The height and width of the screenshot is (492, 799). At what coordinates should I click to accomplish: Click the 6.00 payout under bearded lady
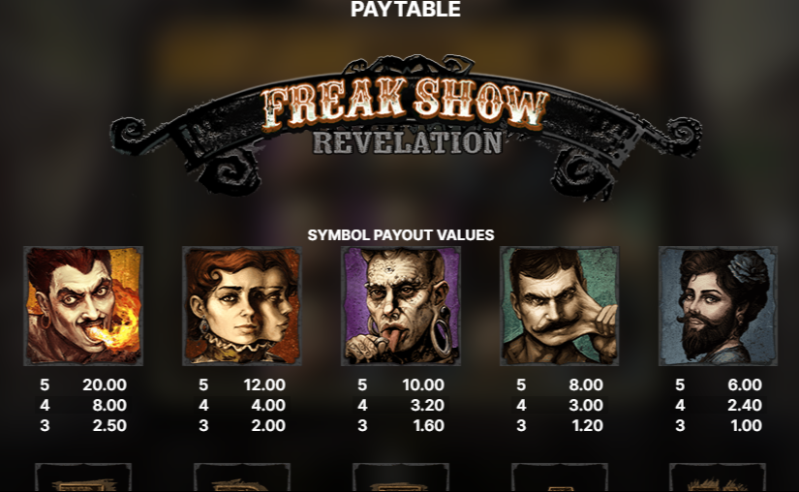click(x=744, y=385)
